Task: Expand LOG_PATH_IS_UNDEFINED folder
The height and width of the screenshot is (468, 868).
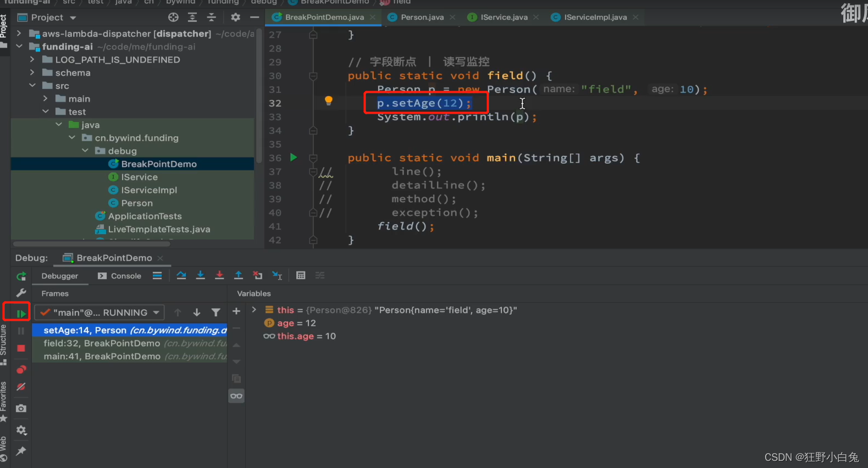Action: tap(32, 59)
